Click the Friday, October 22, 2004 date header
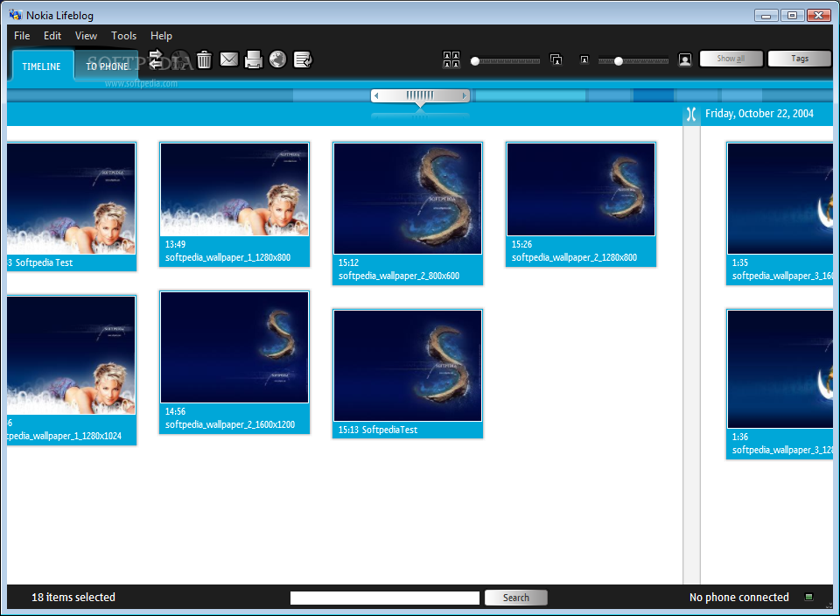 point(759,114)
